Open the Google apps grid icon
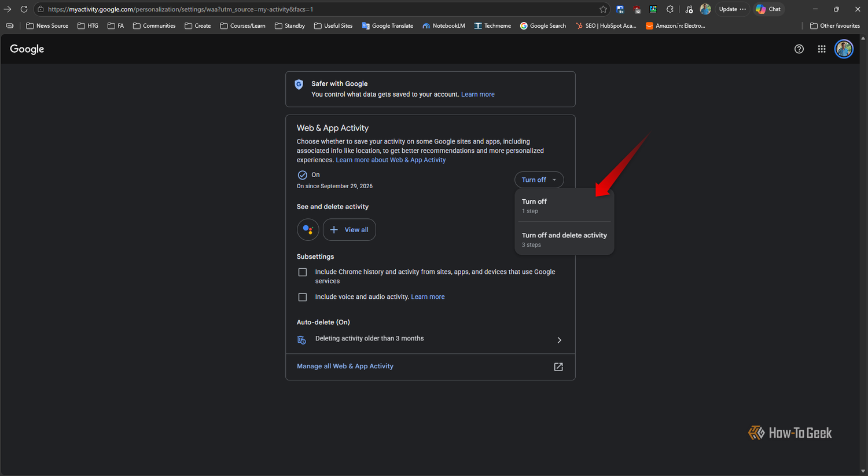Viewport: 868px width, 476px height. pyautogui.click(x=822, y=49)
